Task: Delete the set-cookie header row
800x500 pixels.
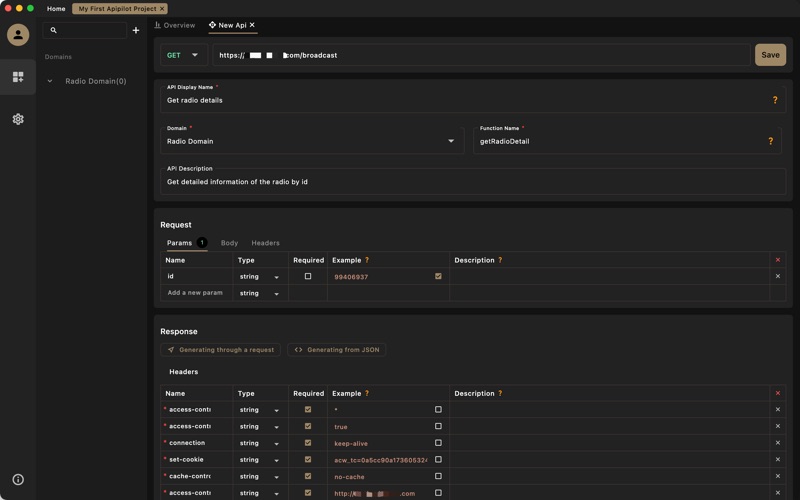Action: [x=778, y=460]
